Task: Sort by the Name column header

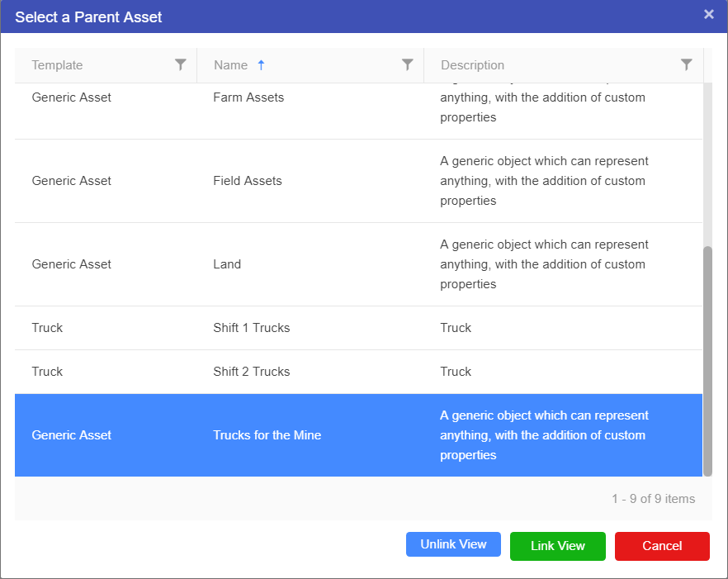Action: coord(230,65)
